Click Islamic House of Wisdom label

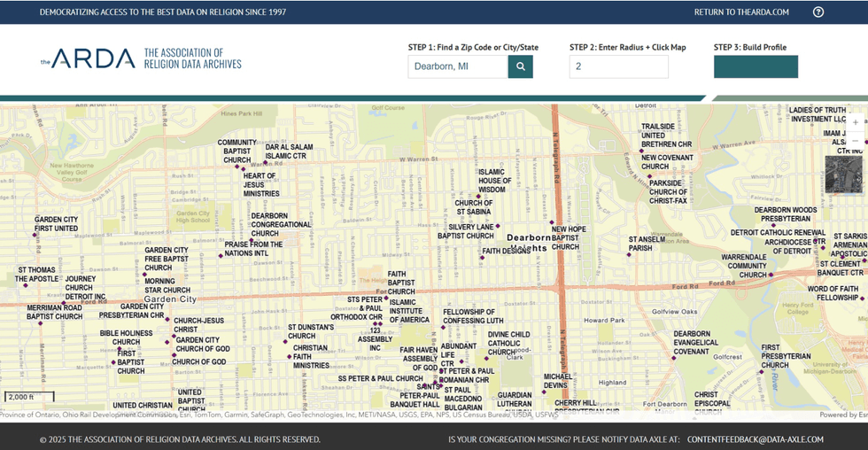pyautogui.click(x=495, y=181)
